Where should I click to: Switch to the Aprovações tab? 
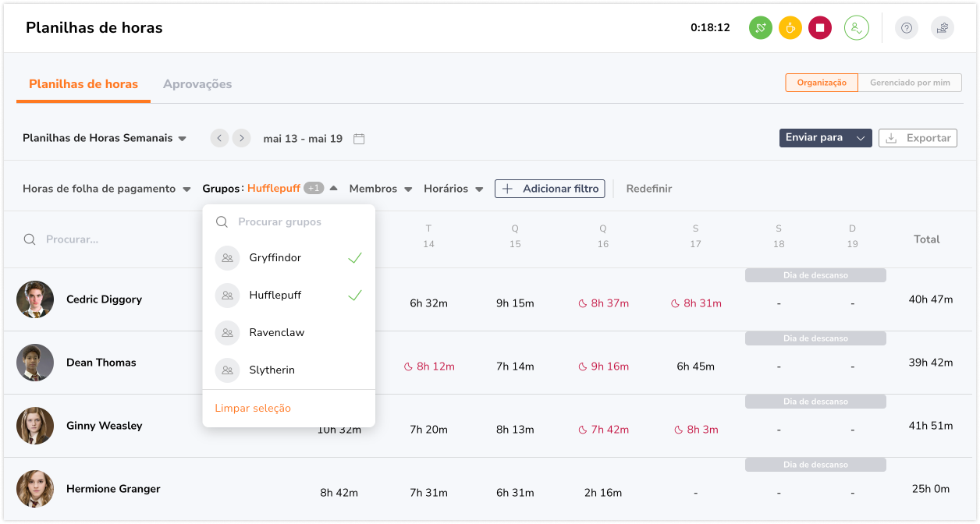197,84
